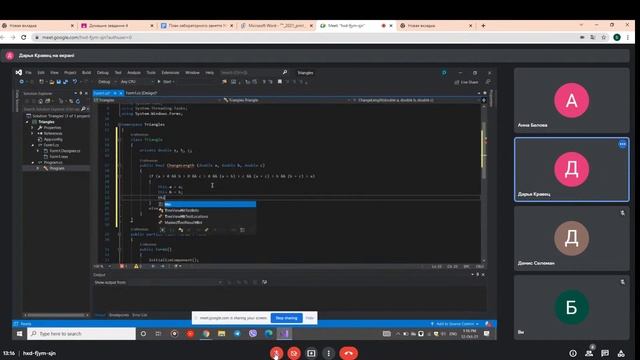
Task: Open the ChangeLength member navigation dropdown
Action: tap(416, 100)
